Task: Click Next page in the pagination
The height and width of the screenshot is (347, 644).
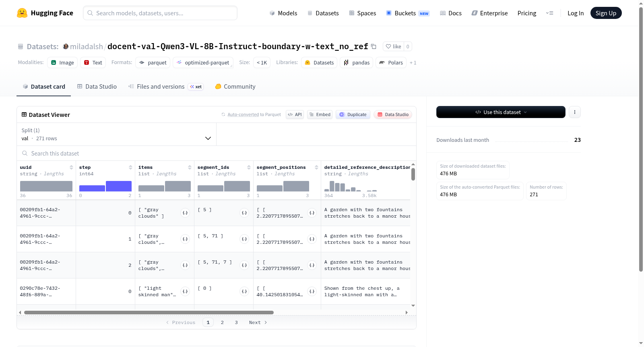Action: pyautogui.click(x=258, y=322)
